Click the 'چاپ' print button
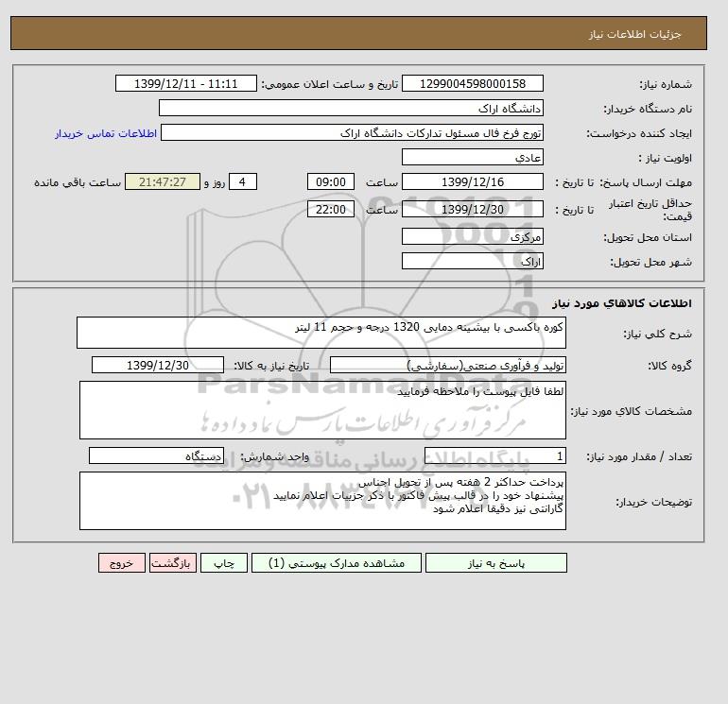The image size is (728, 704). pyautogui.click(x=224, y=563)
